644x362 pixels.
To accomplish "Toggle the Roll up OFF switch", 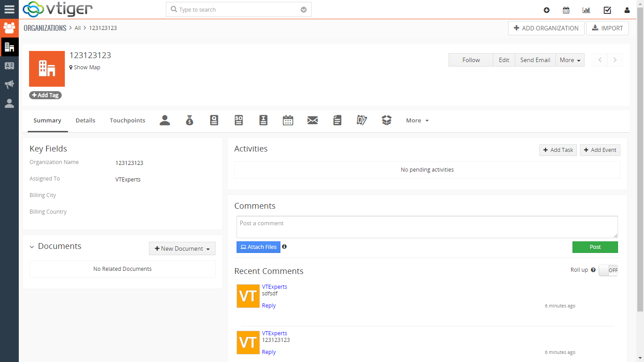I will pyautogui.click(x=608, y=270).
